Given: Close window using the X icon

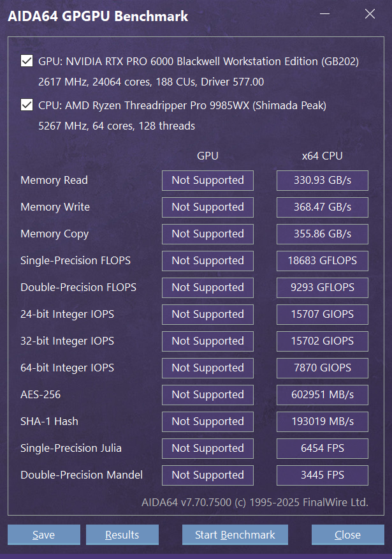Looking at the screenshot, I should (370, 14).
